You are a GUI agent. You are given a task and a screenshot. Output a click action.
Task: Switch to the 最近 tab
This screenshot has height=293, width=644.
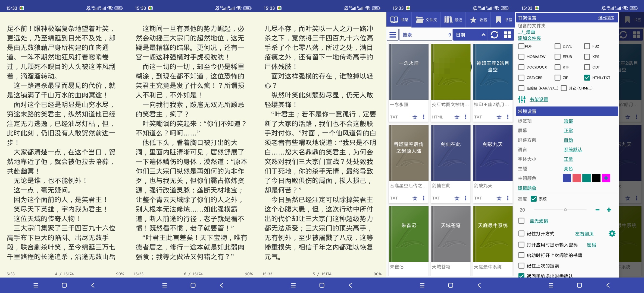point(453,20)
